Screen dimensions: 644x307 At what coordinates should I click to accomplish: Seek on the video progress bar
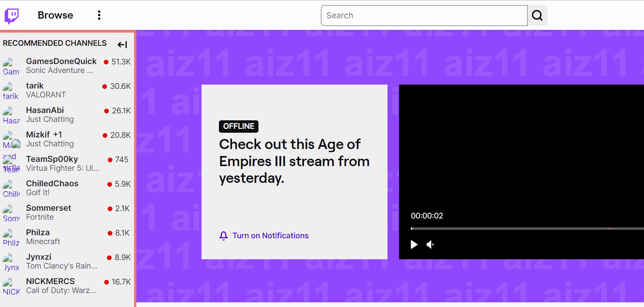527,229
